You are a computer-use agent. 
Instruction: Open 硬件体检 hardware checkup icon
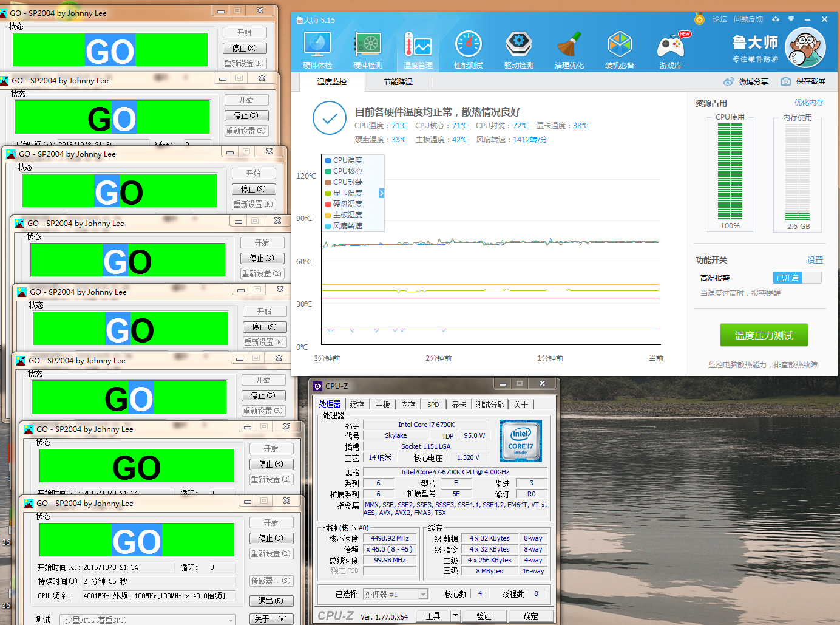click(317, 50)
